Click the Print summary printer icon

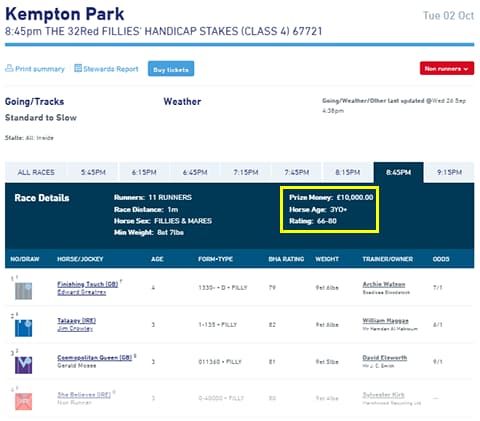coord(9,68)
